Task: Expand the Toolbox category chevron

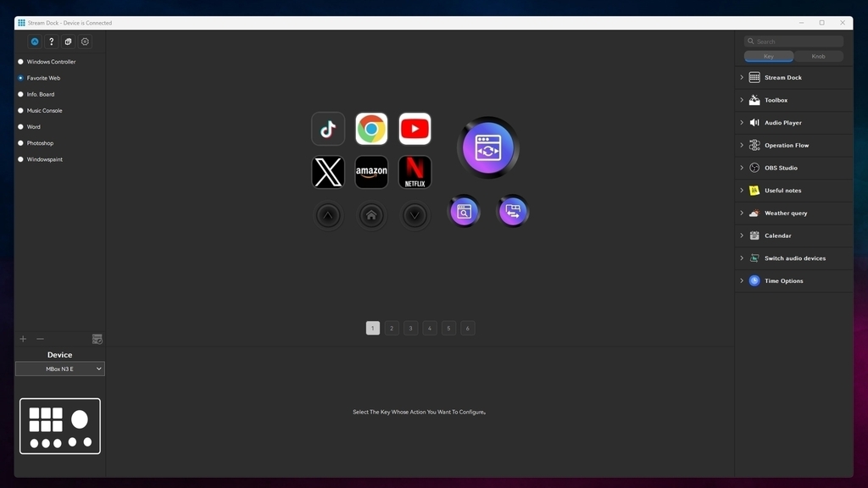Action: (x=742, y=100)
